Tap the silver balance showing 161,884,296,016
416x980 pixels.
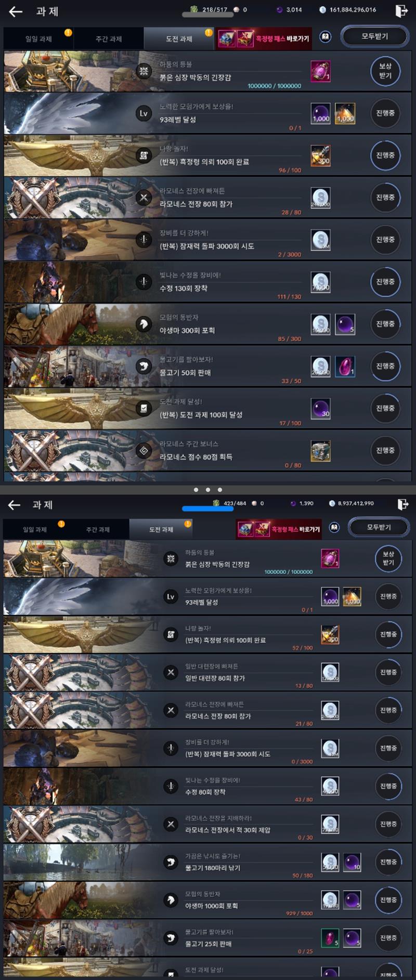coord(348,10)
